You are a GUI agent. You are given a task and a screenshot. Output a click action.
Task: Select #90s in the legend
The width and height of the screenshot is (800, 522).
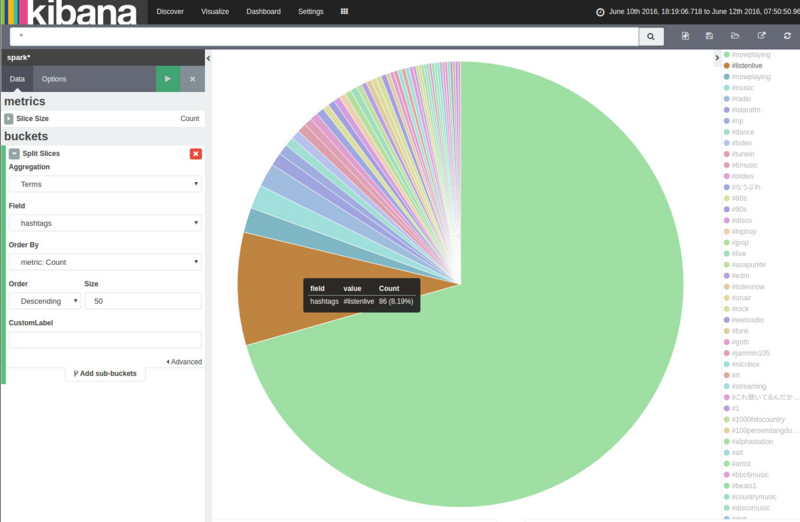point(739,209)
